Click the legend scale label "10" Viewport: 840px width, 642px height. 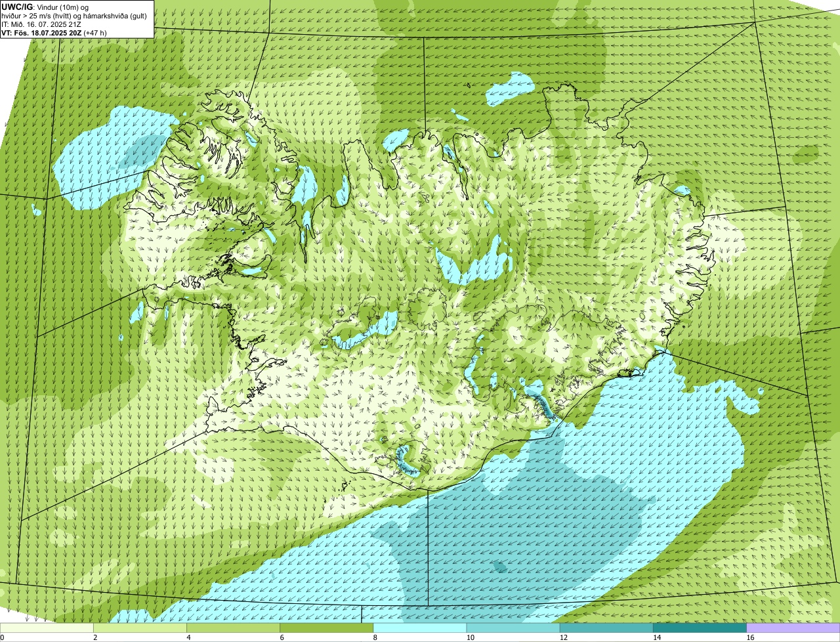[470, 637]
